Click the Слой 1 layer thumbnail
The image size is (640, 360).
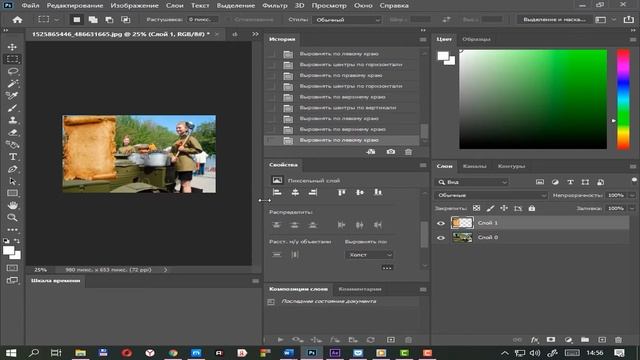[462, 223]
